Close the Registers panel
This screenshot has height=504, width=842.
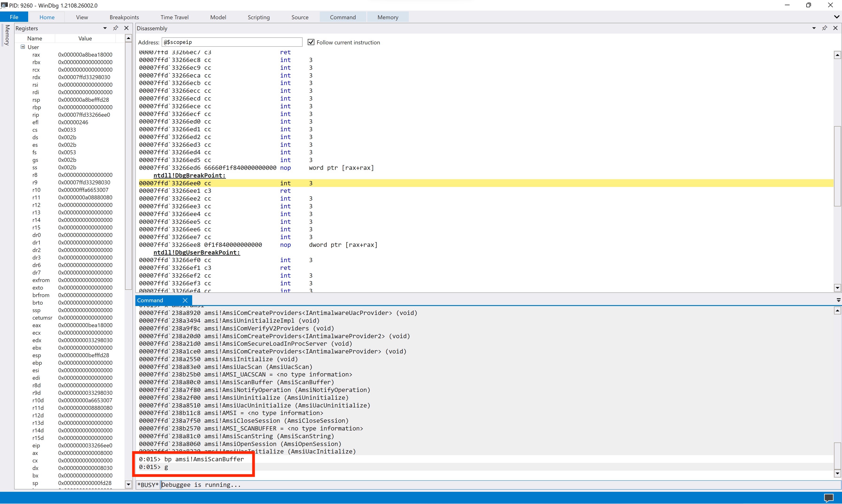click(x=126, y=28)
